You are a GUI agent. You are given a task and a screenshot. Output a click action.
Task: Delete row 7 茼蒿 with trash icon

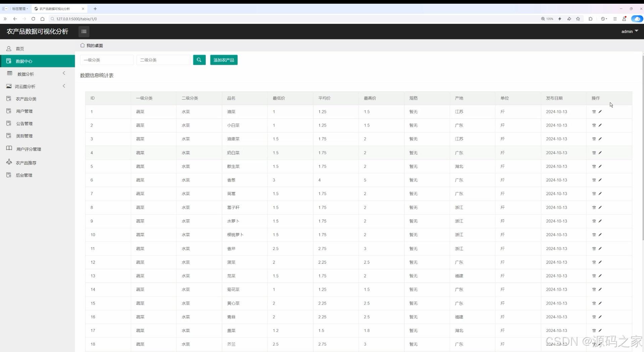594,194
